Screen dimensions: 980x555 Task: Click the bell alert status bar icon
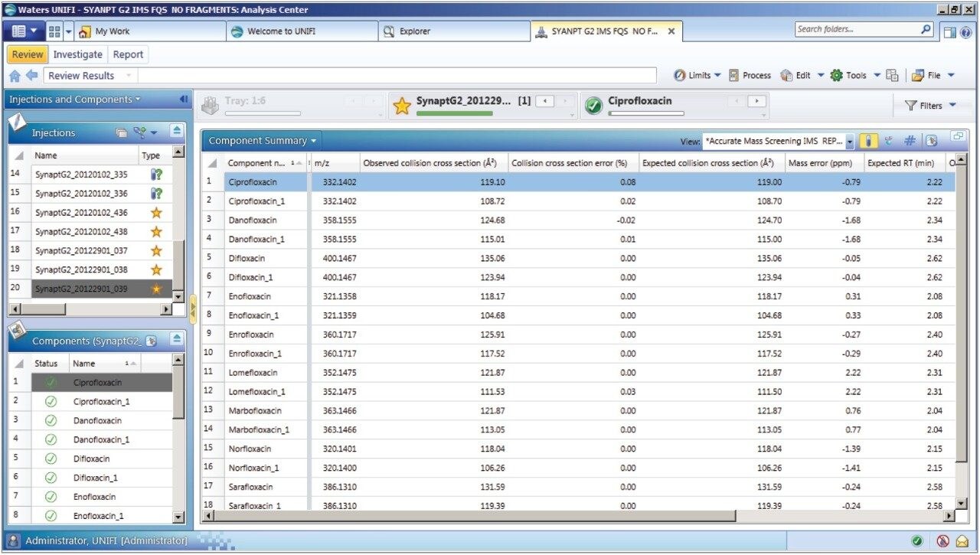tap(943, 540)
